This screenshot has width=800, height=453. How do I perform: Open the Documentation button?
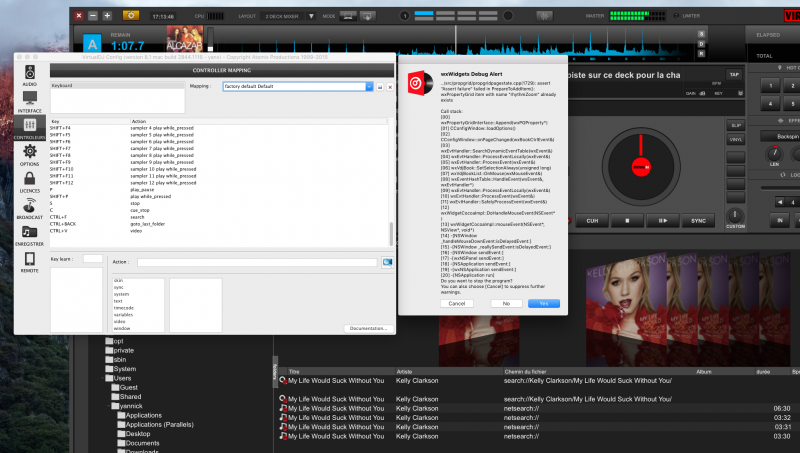click(x=368, y=328)
